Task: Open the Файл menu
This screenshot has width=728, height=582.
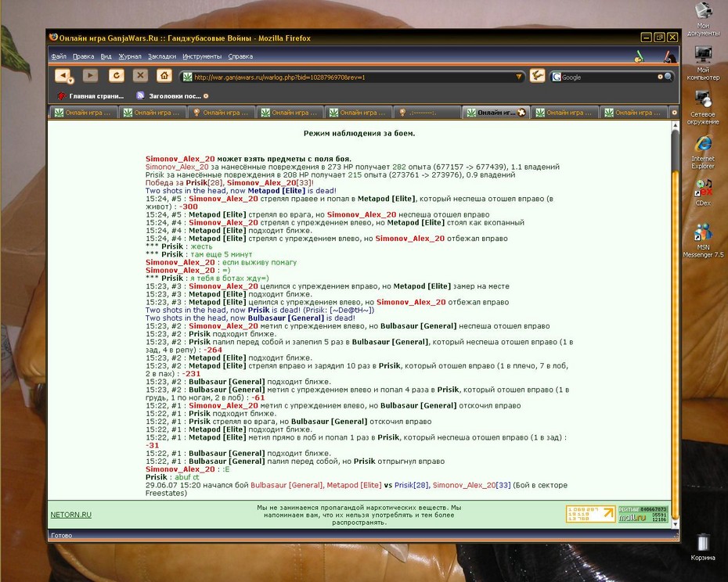Action: [59, 56]
